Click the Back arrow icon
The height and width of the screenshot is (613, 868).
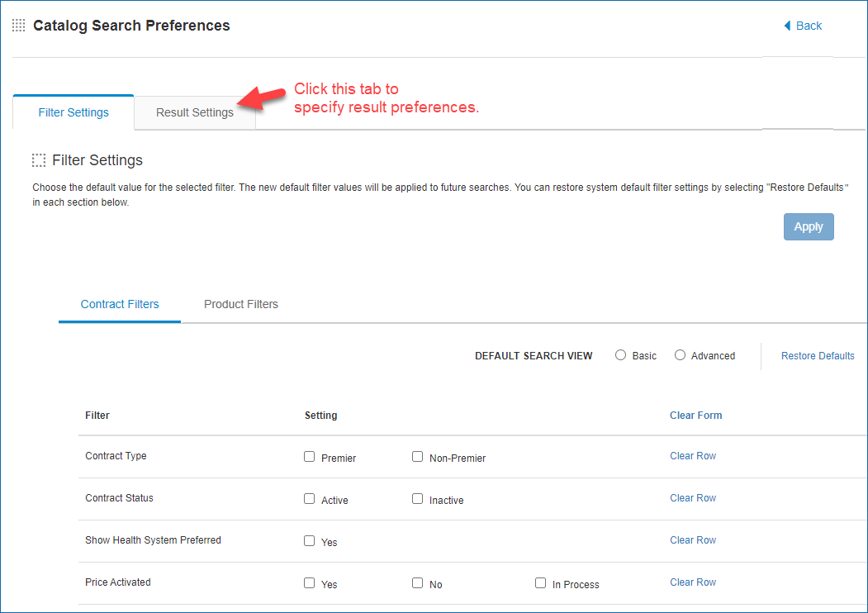click(787, 26)
